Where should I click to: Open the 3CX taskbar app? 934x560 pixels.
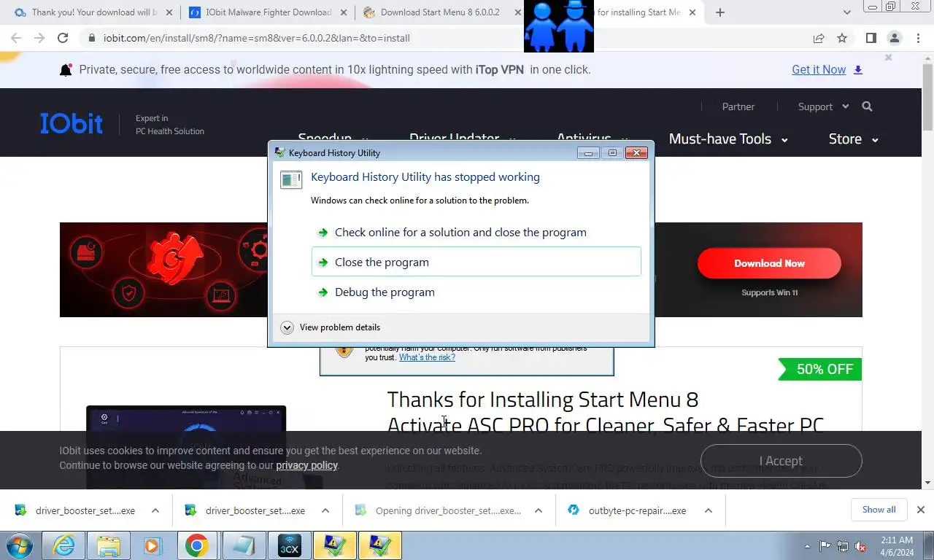coord(290,545)
